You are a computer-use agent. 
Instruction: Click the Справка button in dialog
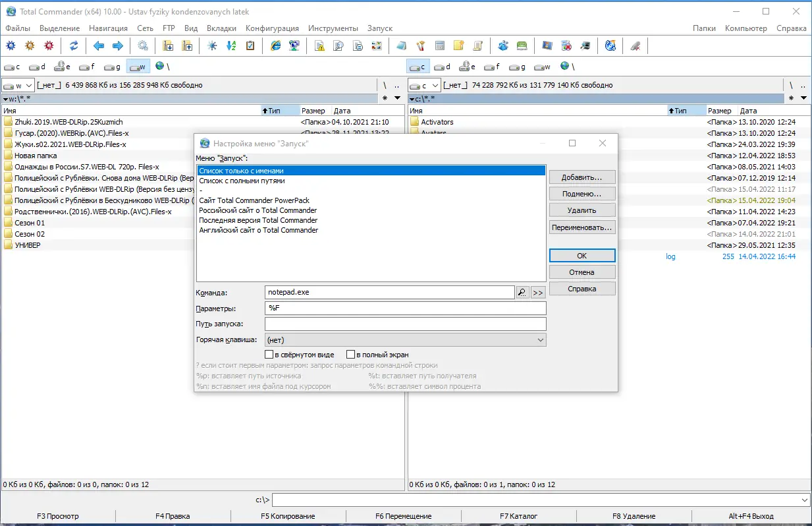coord(582,289)
